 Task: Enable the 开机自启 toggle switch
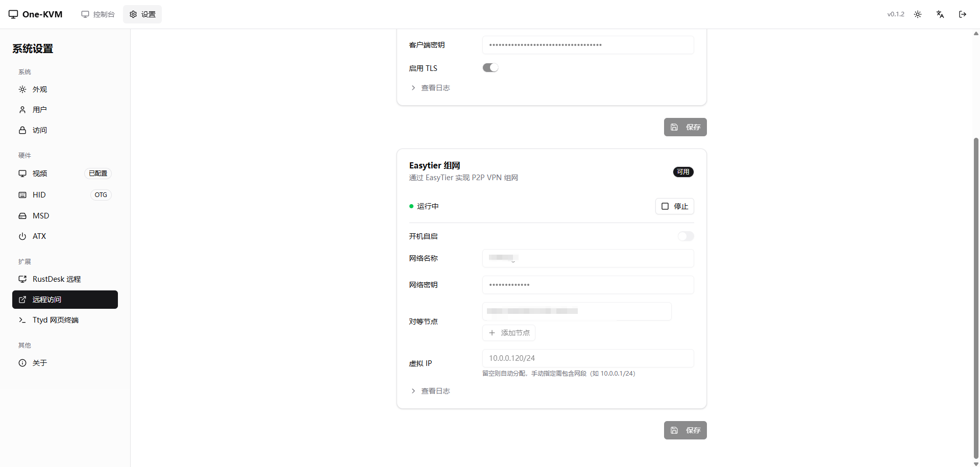tap(685, 236)
